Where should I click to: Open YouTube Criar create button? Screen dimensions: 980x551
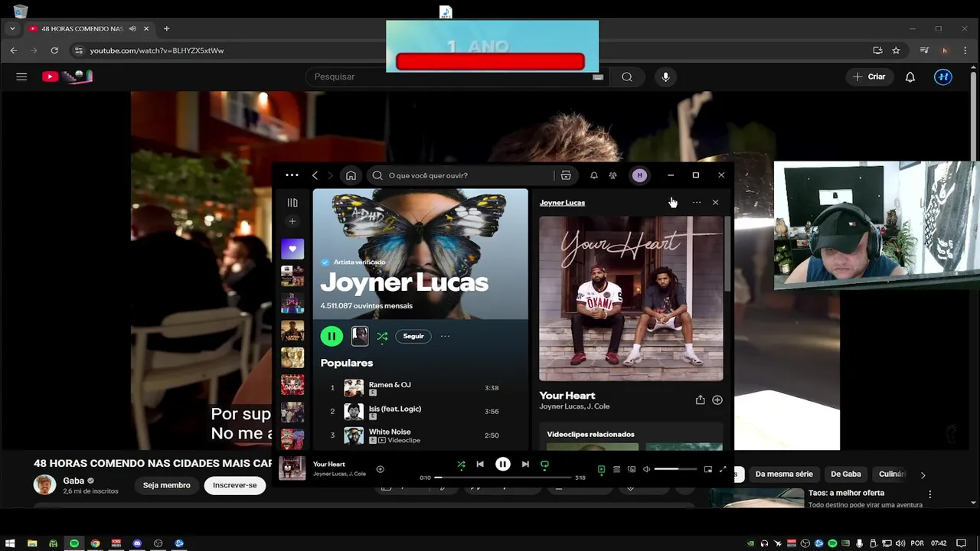869,77
